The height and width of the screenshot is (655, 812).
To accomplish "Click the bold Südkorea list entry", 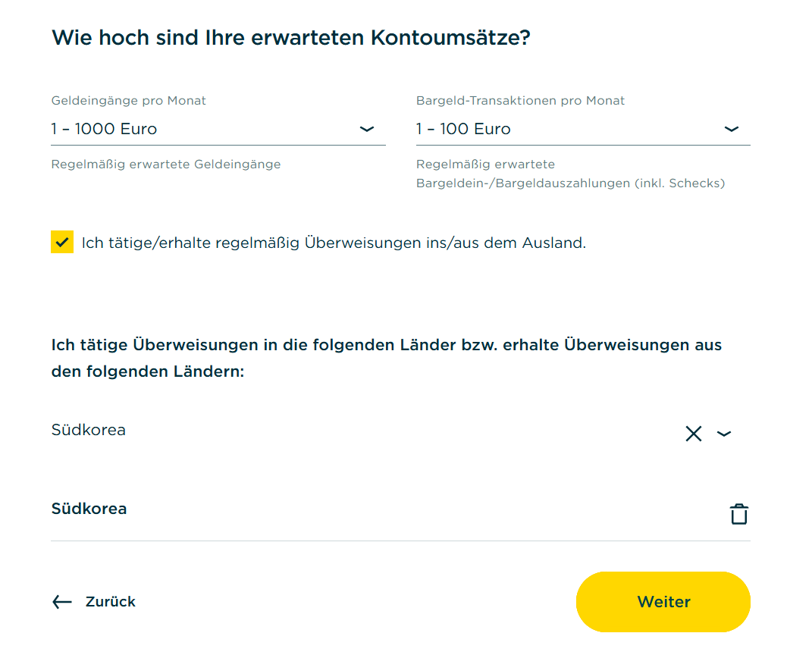I will point(89,509).
